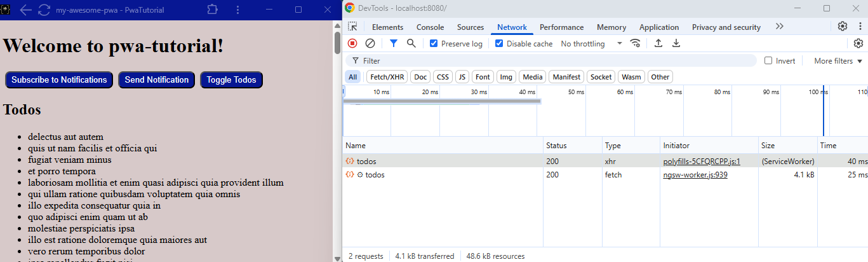Click Toggle Todos button
Screen dimensions: 868x262
click(x=231, y=79)
